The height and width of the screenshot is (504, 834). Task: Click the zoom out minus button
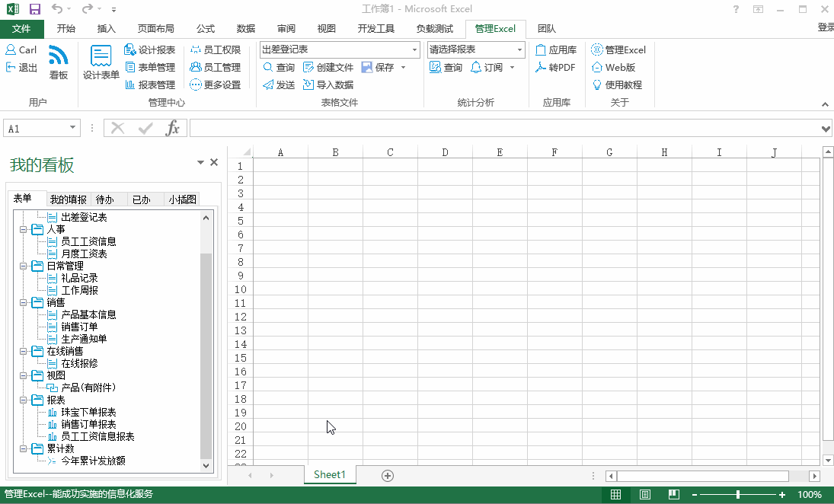694,494
